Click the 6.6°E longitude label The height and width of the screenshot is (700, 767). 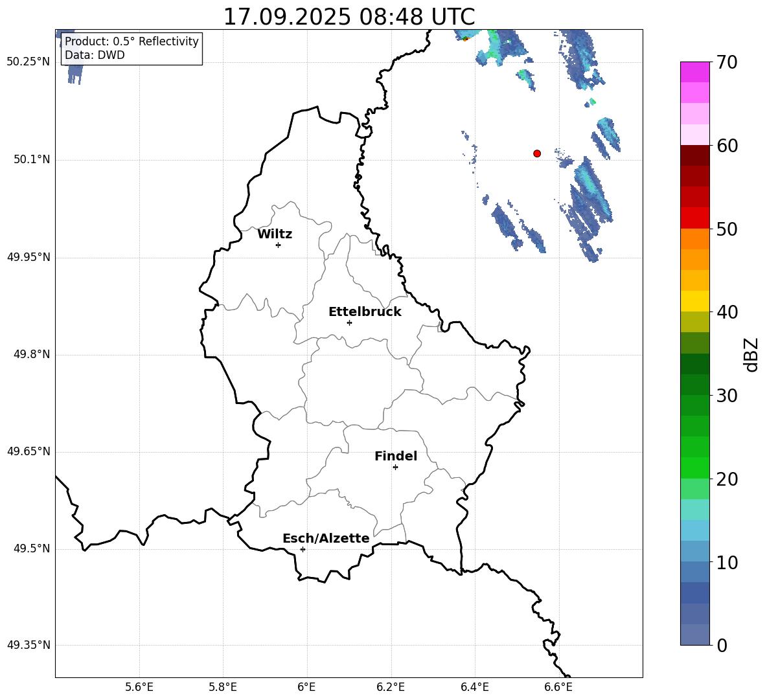(558, 687)
